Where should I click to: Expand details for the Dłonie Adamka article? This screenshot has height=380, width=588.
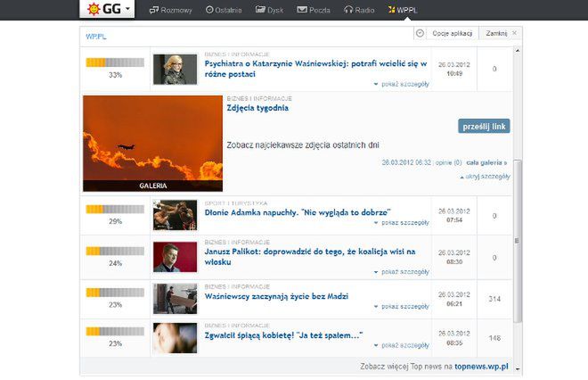pyautogui.click(x=402, y=223)
